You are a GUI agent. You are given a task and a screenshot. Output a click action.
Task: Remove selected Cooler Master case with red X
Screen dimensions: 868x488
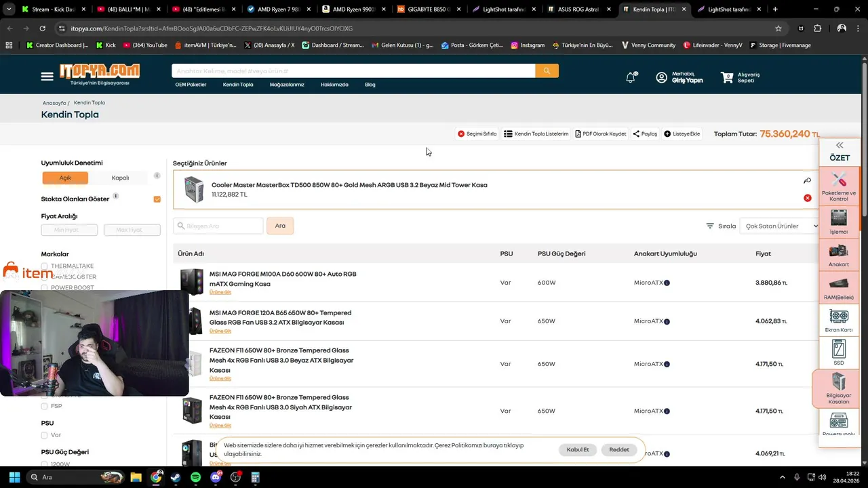[x=807, y=198]
